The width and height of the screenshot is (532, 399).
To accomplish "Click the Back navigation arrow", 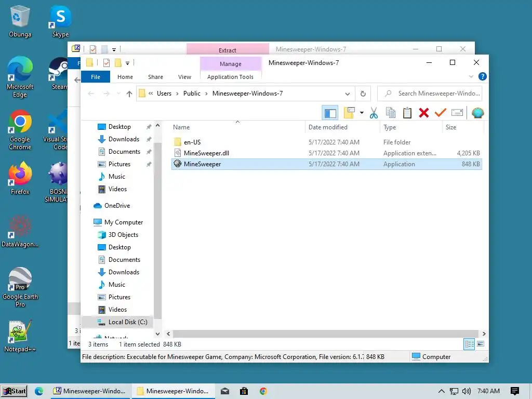I will [x=90, y=94].
